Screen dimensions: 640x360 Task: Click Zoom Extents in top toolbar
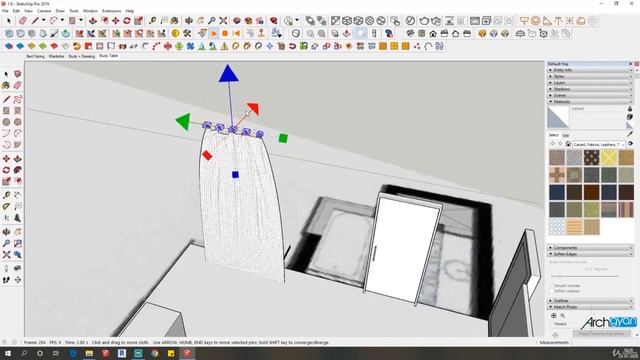click(223, 20)
